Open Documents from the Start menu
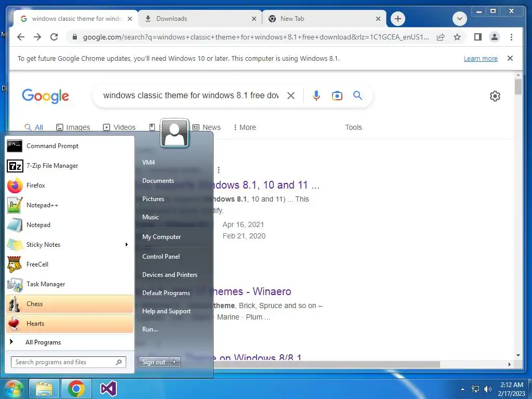The image size is (532, 399). [x=158, y=180]
